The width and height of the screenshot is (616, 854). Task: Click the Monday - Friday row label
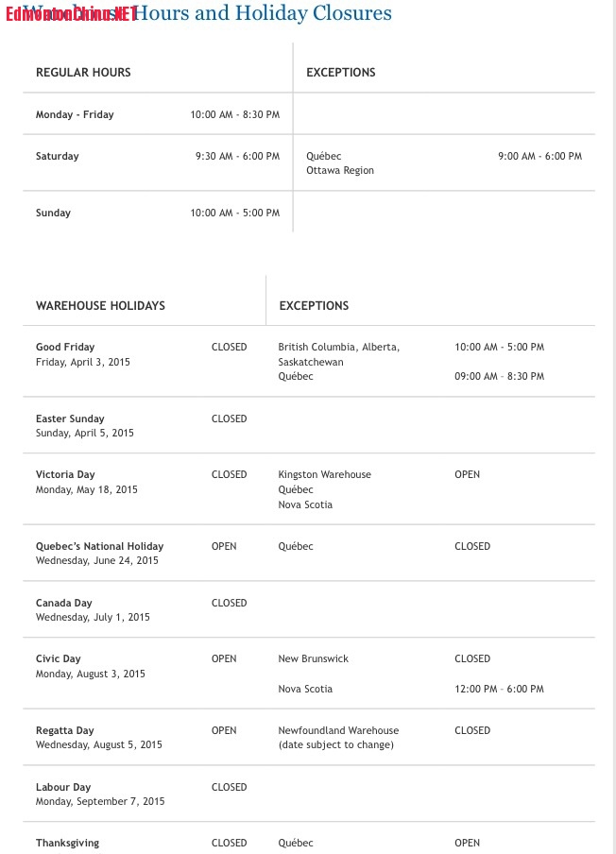point(75,115)
